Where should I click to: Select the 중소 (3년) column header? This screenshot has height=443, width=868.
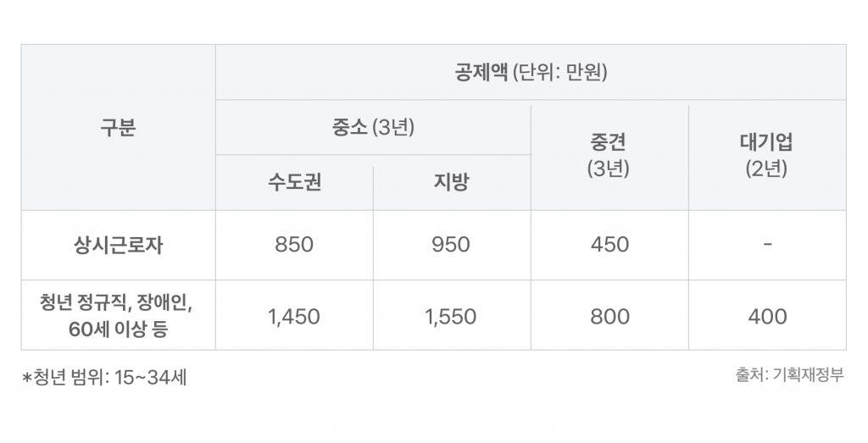(x=373, y=128)
